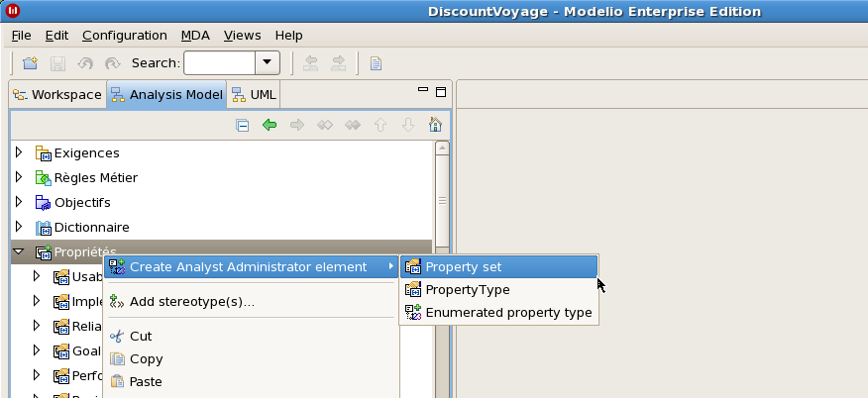Click the first double-diamond navigation icon
The width and height of the screenshot is (868, 398).
click(x=325, y=126)
